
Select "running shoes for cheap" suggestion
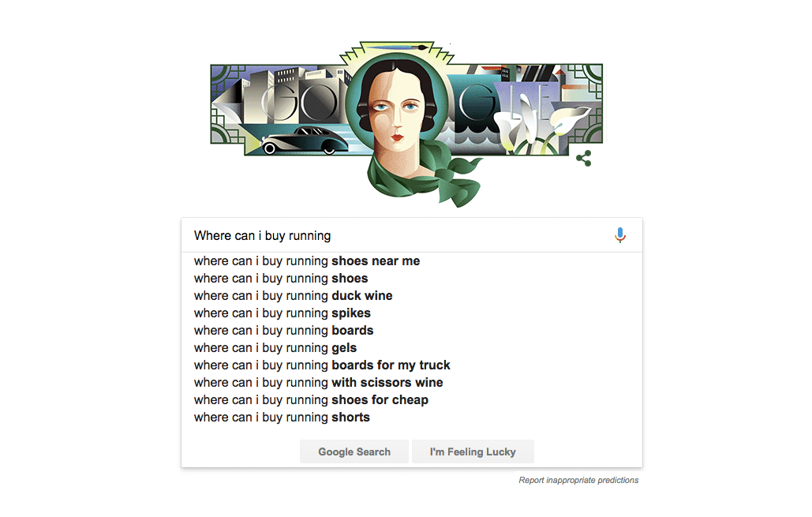[x=311, y=400]
